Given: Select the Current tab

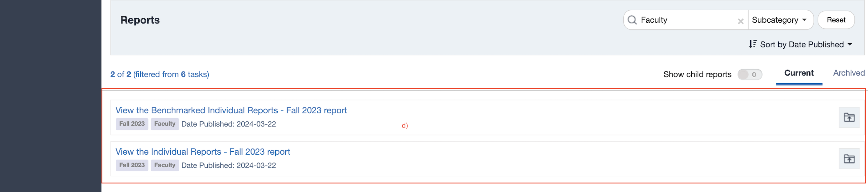Looking at the screenshot, I should 799,73.
